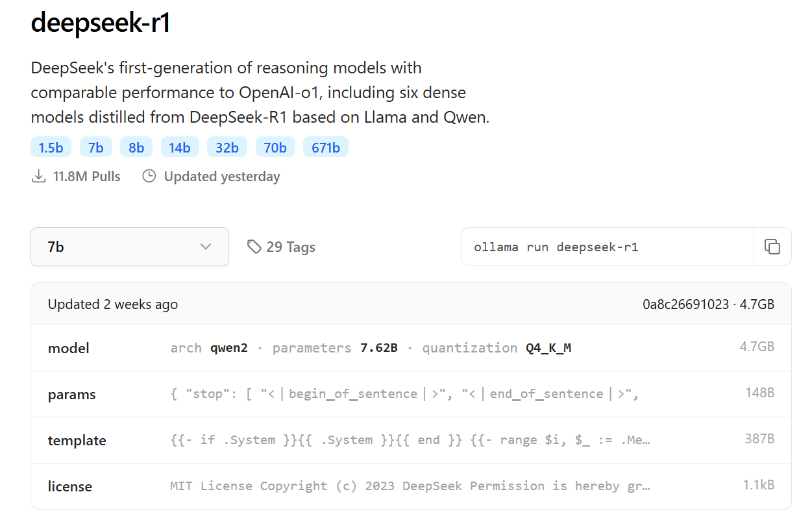Select the 671b size tag
The width and height of the screenshot is (812, 518).
click(x=326, y=147)
